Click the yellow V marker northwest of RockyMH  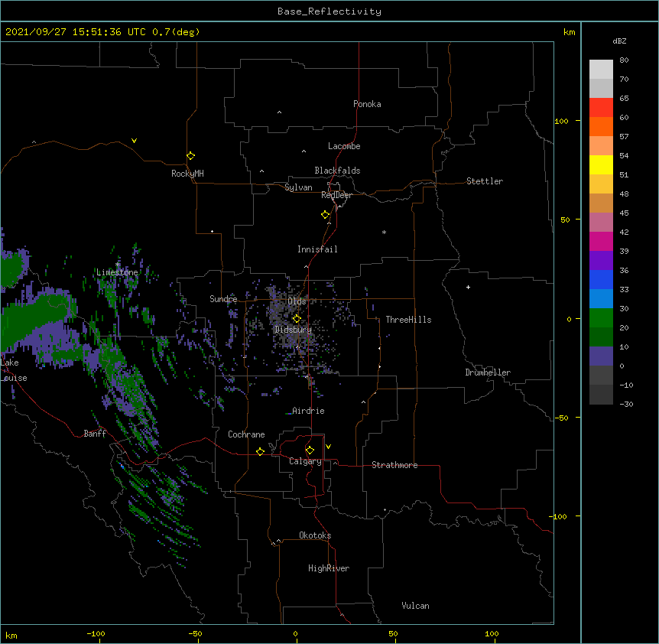point(134,141)
